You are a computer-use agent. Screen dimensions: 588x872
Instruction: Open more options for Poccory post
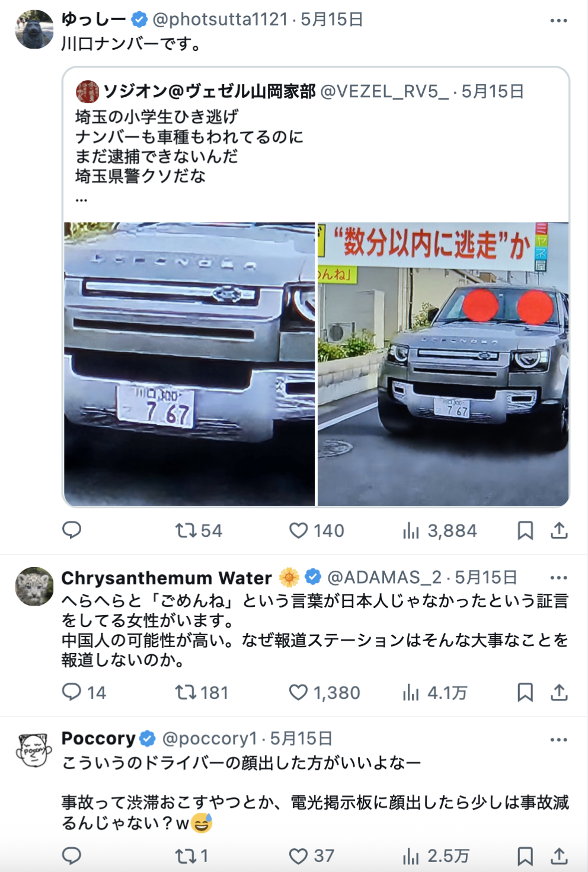[x=559, y=739]
